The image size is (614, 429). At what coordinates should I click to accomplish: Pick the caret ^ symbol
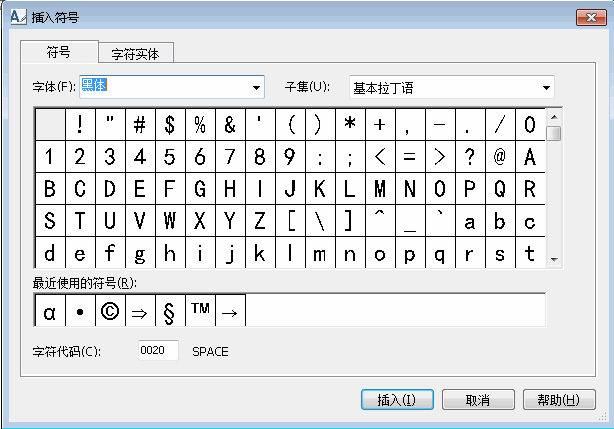click(x=380, y=220)
